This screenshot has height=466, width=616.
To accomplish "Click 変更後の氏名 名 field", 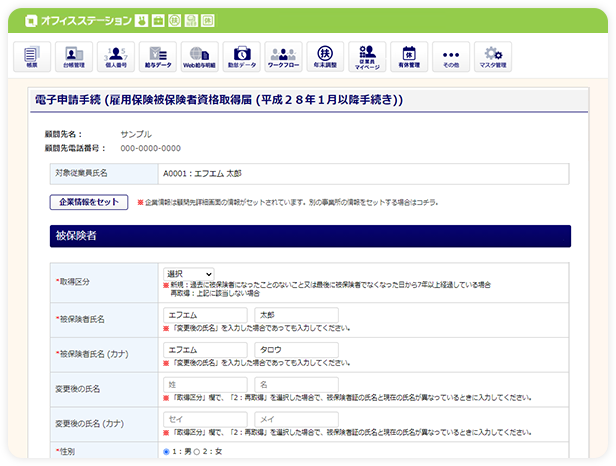I will 296,385.
